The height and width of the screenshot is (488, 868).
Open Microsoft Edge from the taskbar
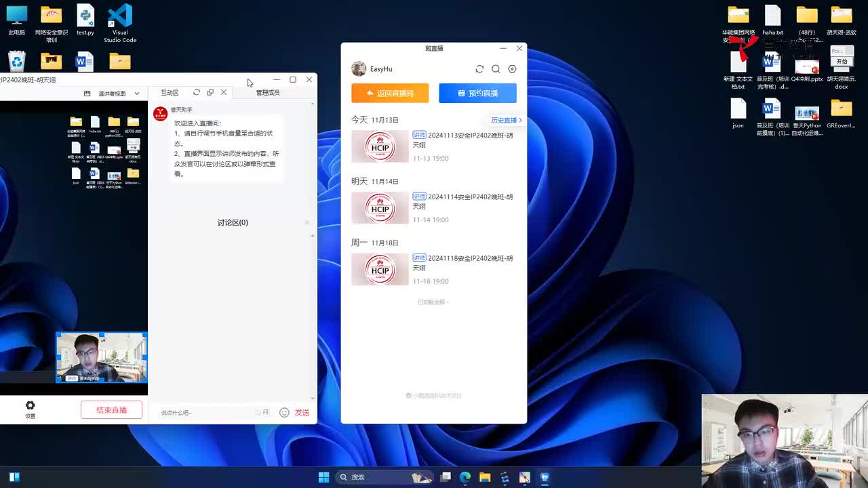(x=465, y=477)
